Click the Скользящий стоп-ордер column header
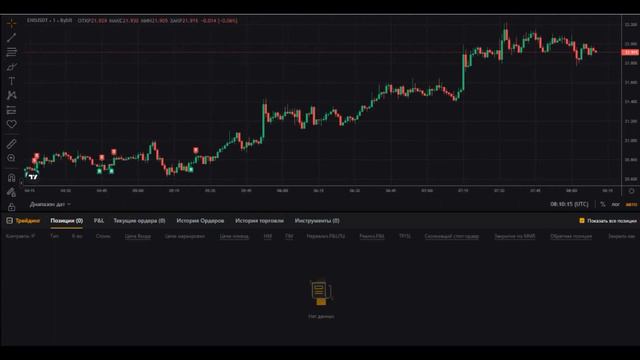Image resolution: width=640 pixels, height=360 pixels. [451, 236]
